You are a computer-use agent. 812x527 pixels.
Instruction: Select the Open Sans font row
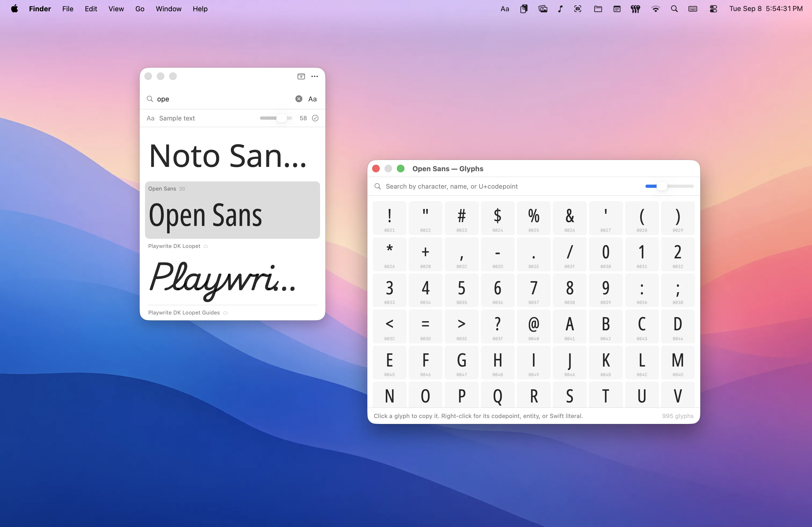232,210
